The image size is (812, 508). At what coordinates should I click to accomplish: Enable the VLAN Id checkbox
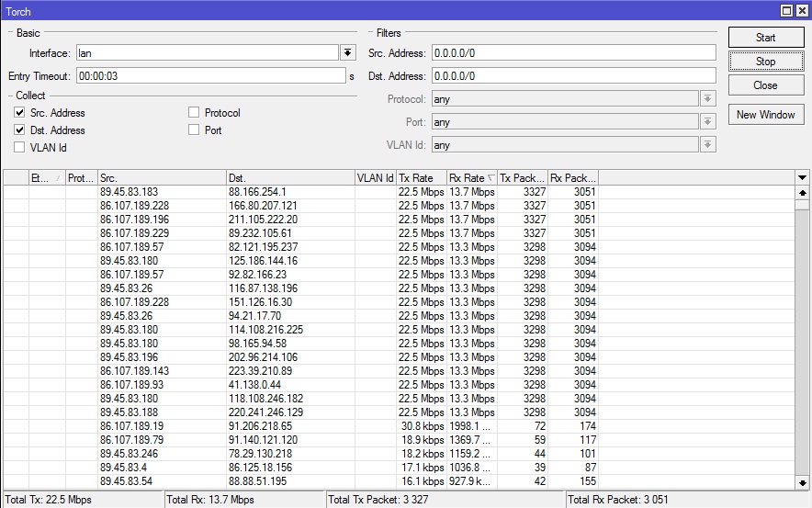point(19,148)
